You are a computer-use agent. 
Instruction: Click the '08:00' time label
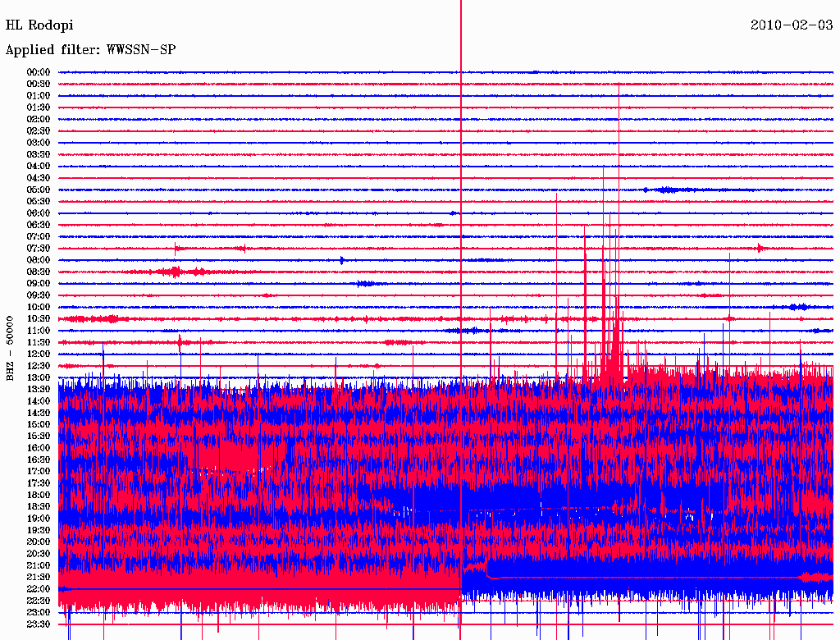coord(39,260)
